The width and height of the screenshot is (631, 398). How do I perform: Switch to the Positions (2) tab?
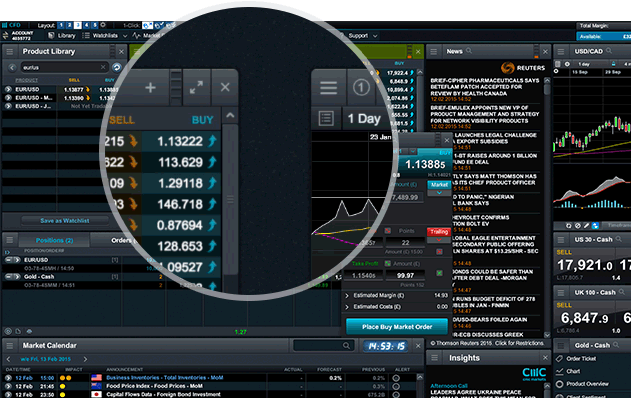coord(54,240)
